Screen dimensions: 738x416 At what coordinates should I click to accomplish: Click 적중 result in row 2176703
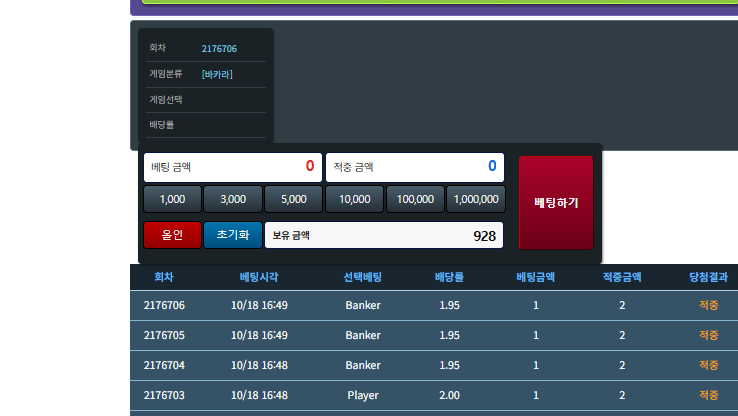click(708, 395)
